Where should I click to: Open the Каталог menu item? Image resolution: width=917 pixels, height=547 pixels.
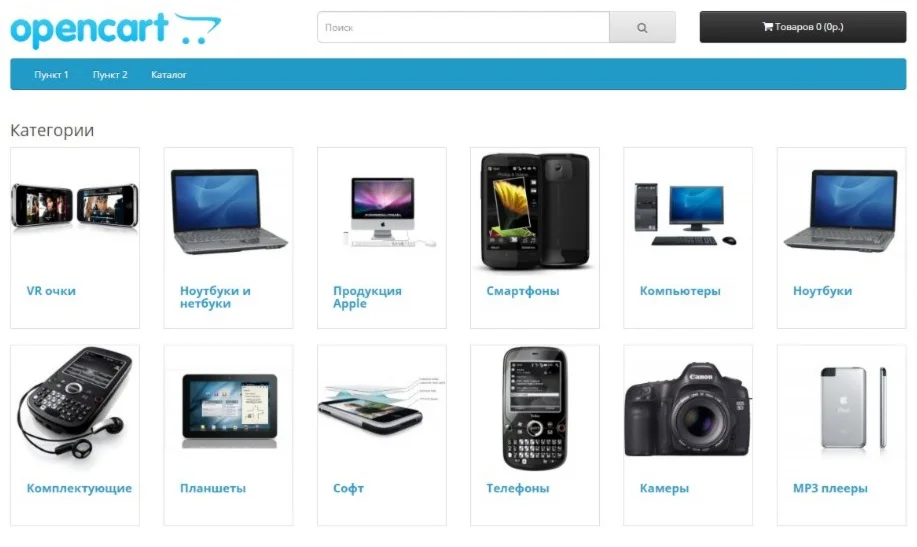pyautogui.click(x=168, y=75)
